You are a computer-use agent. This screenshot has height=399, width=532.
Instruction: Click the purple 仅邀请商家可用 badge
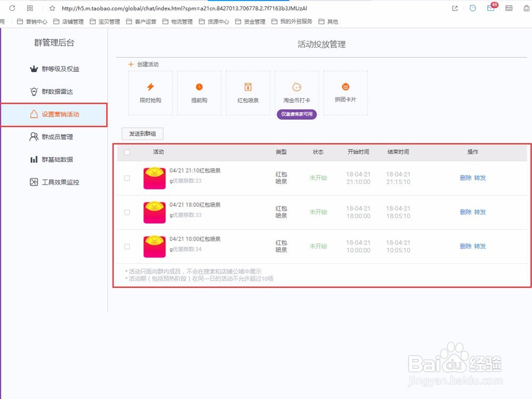coord(296,114)
